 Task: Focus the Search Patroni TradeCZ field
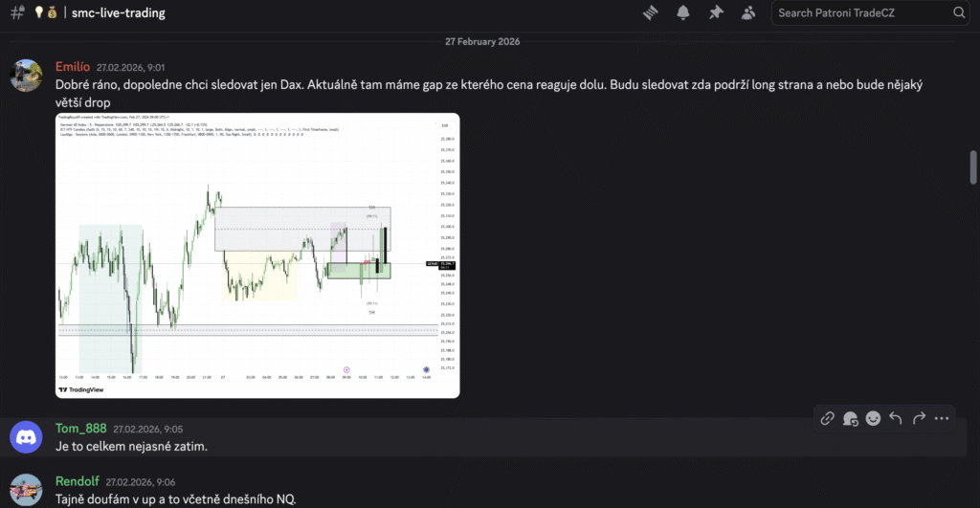pyautogui.click(x=861, y=13)
